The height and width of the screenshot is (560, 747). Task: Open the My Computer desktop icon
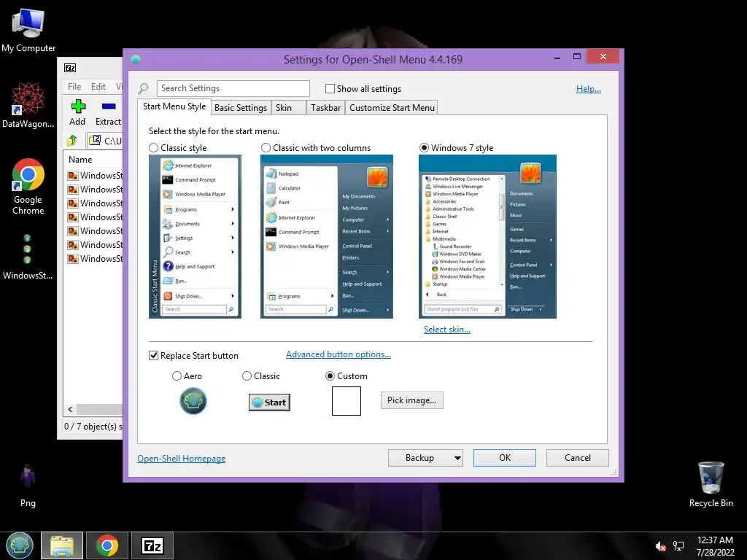point(28,29)
